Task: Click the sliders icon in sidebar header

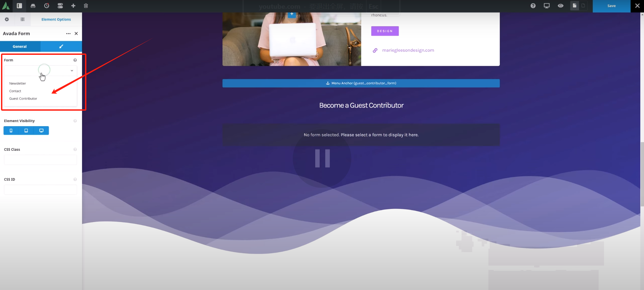Action: [23, 20]
